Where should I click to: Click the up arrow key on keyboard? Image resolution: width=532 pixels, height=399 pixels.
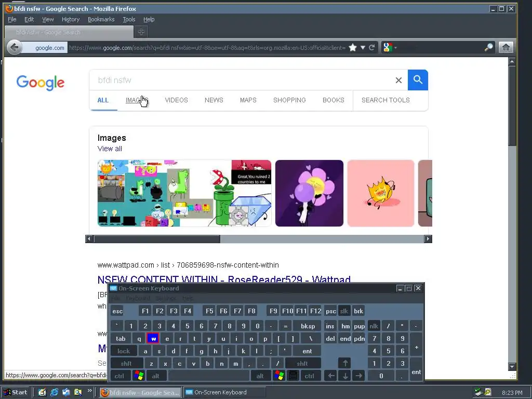pyautogui.click(x=345, y=363)
